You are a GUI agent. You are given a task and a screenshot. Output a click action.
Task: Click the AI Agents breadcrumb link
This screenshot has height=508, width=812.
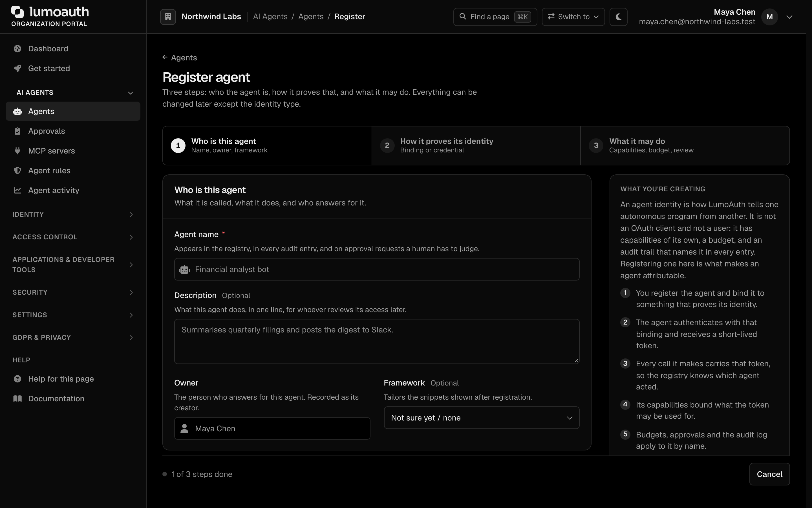270,16
